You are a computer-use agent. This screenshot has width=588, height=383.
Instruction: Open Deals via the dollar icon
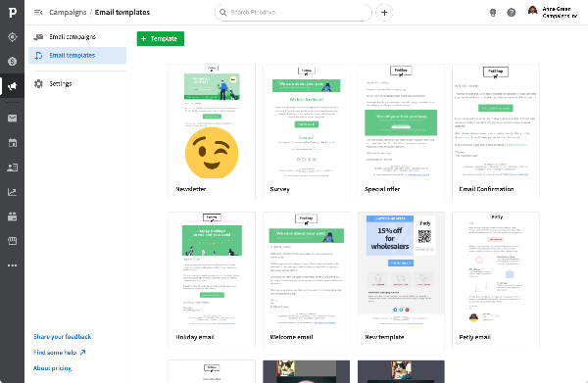click(x=13, y=62)
